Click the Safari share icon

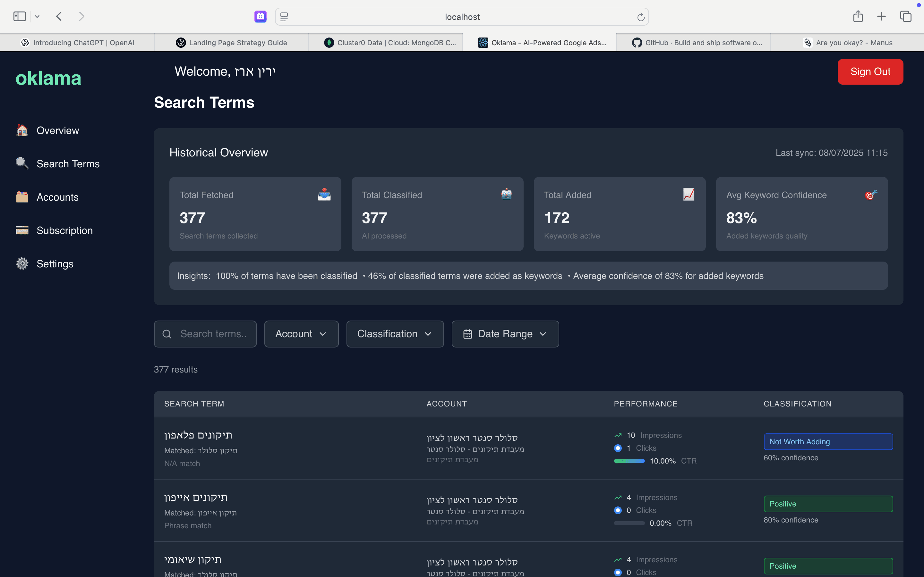pos(858,16)
